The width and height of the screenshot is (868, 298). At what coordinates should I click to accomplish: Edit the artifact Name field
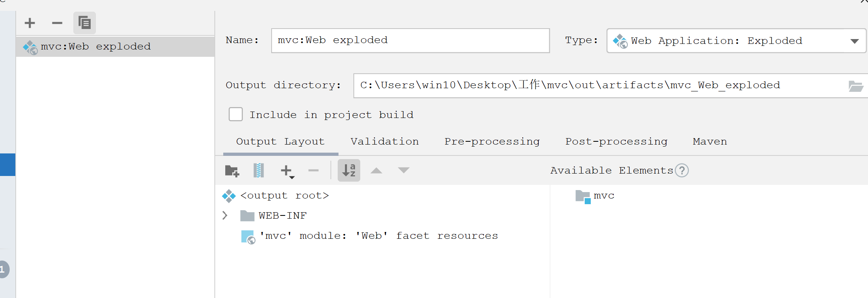410,40
